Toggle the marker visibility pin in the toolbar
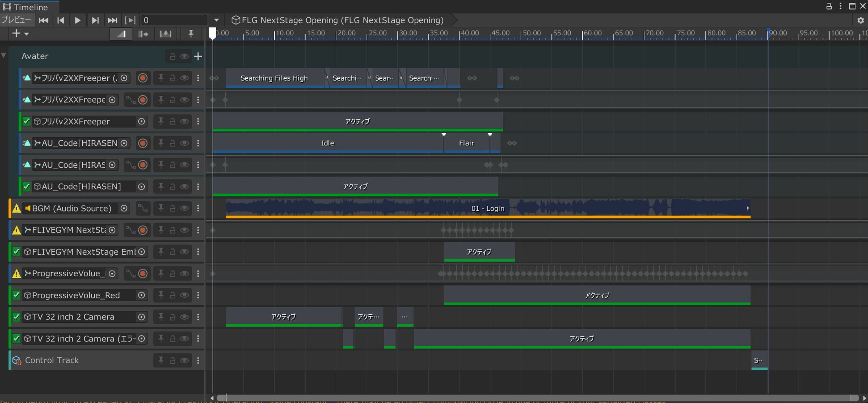 (191, 34)
